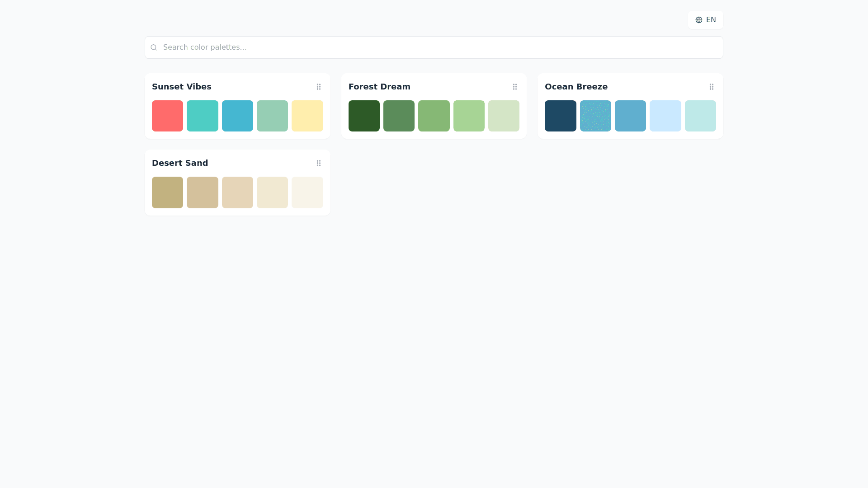Select the coral red swatch in Sunset Vibes
Viewport: 868px width, 488px height.
tap(167, 116)
